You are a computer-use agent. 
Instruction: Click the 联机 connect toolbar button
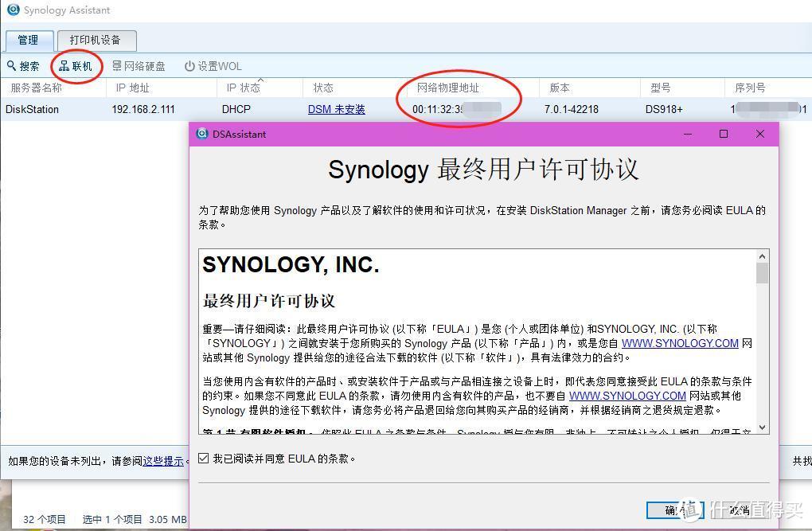[x=76, y=66]
